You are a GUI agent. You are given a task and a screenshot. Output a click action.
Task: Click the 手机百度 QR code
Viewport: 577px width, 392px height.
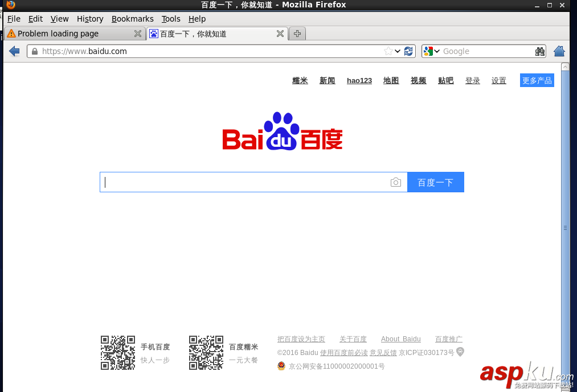[118, 353]
